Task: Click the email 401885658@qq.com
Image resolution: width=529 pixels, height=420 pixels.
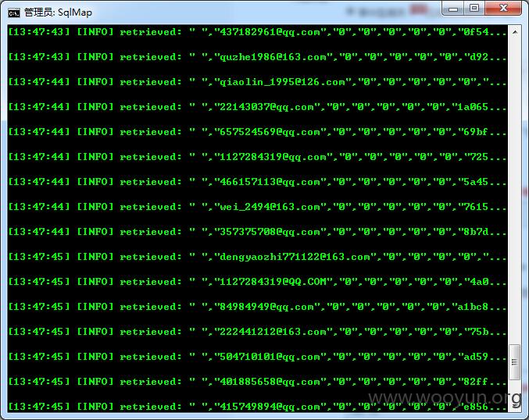Action: coord(270,382)
